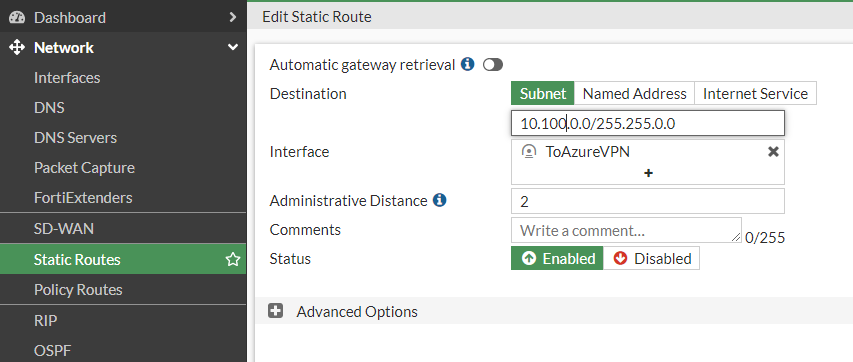Click info icon beside Automatic gateway retrieval

click(x=467, y=65)
